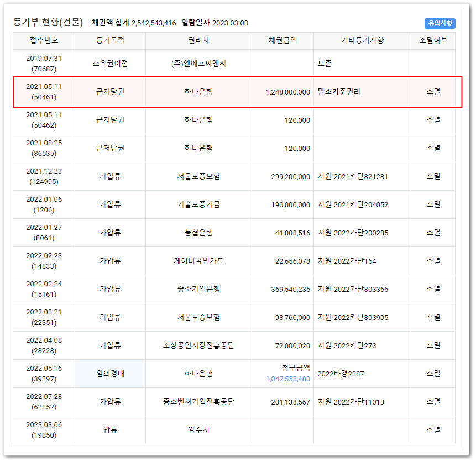Screen dimensions: 476x462
Task: Click receipt number 2019.07.31 (70687)
Action: click(x=44, y=64)
